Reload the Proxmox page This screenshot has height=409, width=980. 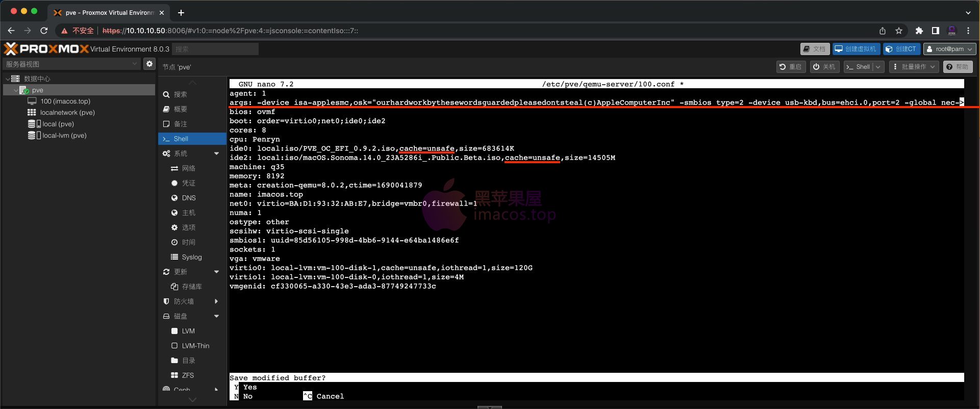[44, 31]
